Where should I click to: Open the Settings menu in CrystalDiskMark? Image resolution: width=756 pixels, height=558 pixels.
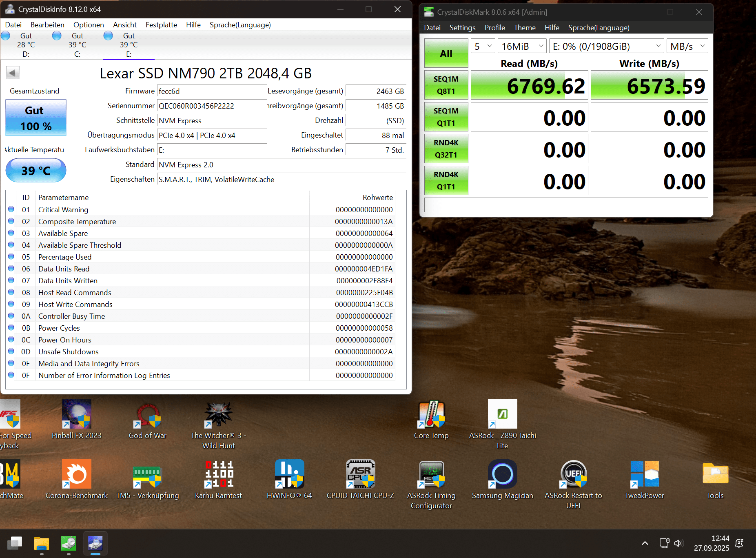coord(463,28)
